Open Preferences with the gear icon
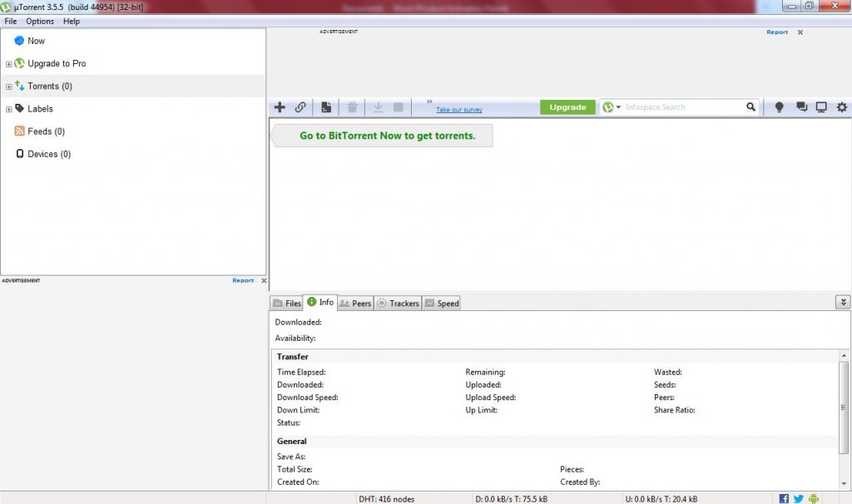 841,107
